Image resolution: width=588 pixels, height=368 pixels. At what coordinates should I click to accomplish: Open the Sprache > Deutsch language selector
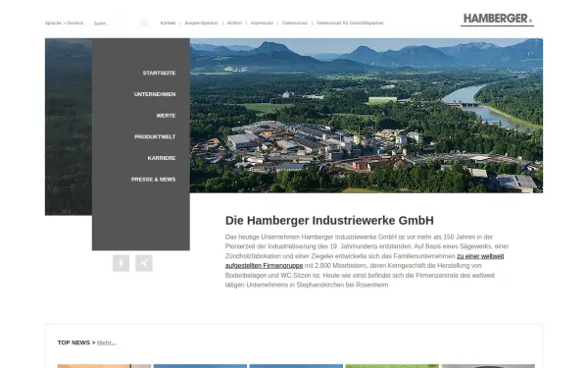[64, 23]
